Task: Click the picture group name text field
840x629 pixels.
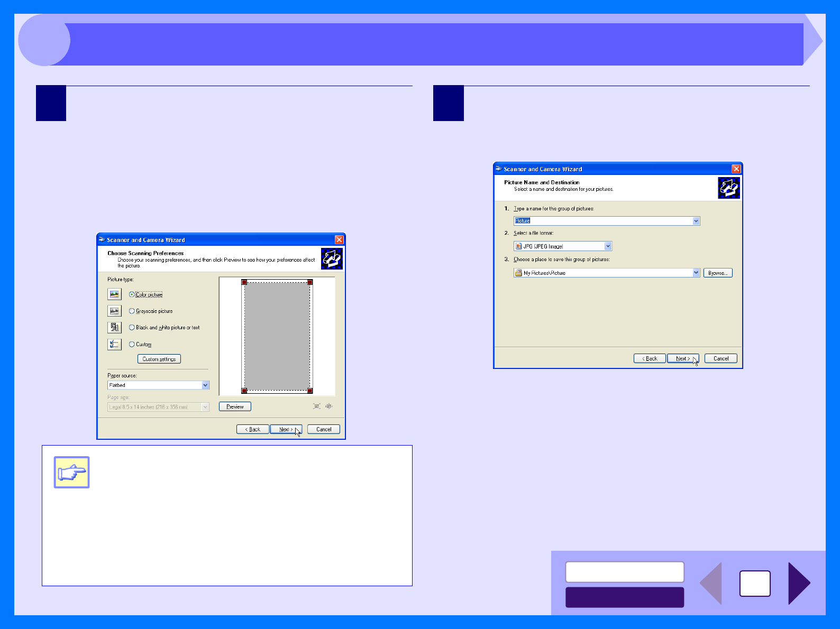Action: point(603,221)
